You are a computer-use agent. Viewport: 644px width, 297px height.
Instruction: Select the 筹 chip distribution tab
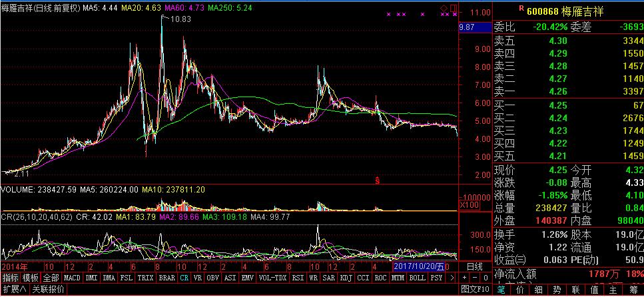coord(632,290)
